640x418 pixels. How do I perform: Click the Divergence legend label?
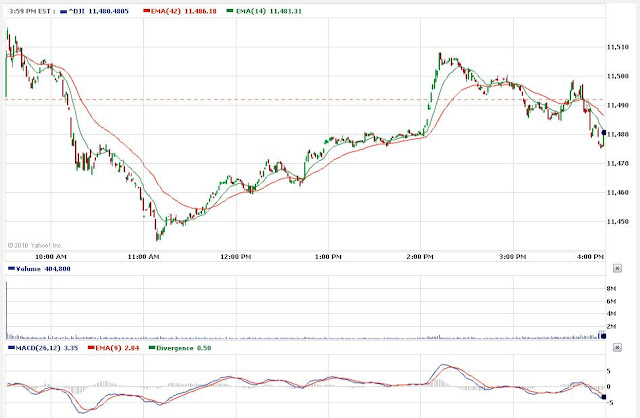[x=180, y=348]
